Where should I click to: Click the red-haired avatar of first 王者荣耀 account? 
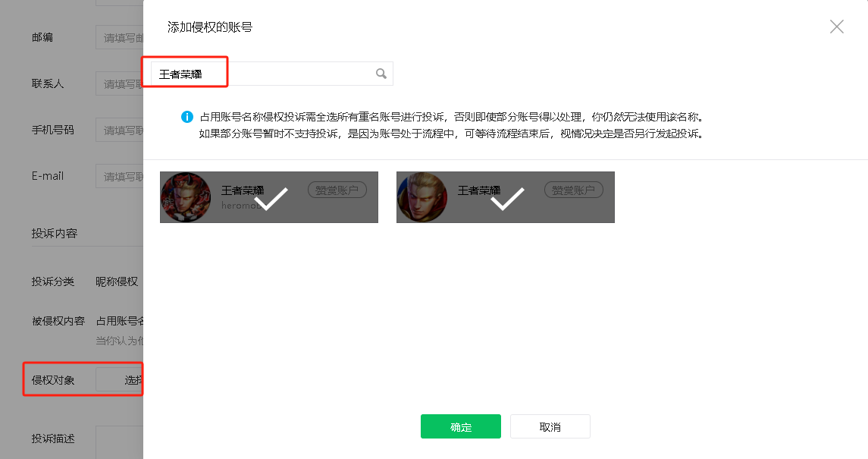click(x=186, y=197)
